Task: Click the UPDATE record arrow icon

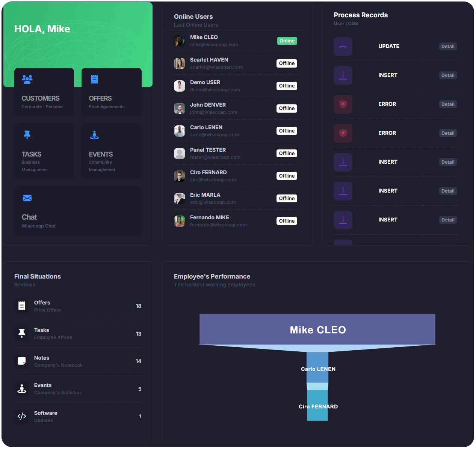Action: [343, 47]
